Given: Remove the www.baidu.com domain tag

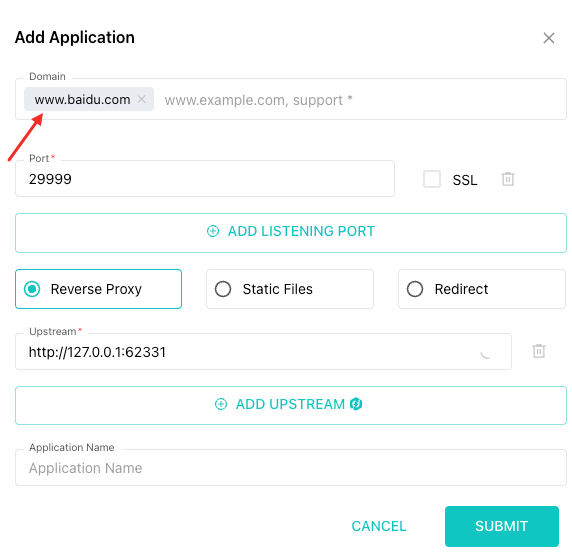Looking at the screenshot, I should point(142,99).
